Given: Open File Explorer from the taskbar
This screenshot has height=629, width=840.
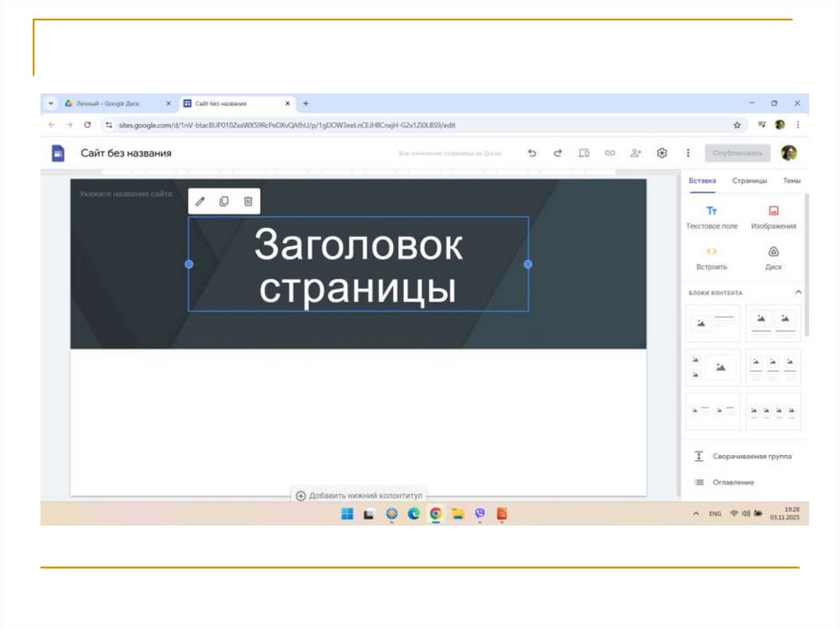Looking at the screenshot, I should point(458,514).
